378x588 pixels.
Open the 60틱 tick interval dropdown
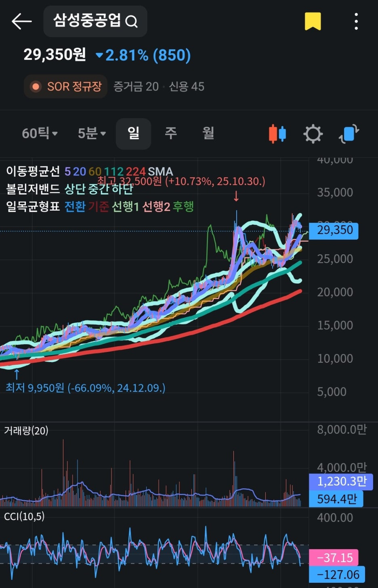40,133
